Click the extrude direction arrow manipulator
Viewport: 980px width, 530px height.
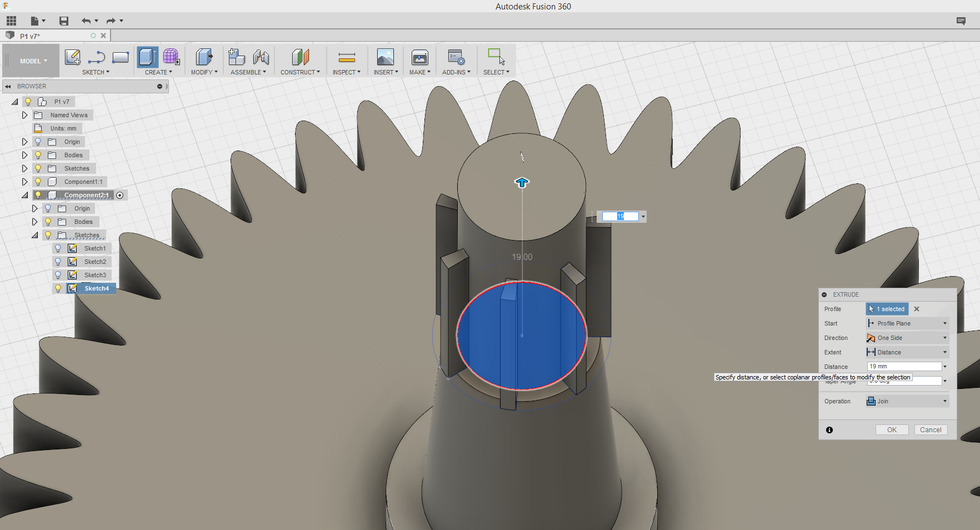[522, 182]
